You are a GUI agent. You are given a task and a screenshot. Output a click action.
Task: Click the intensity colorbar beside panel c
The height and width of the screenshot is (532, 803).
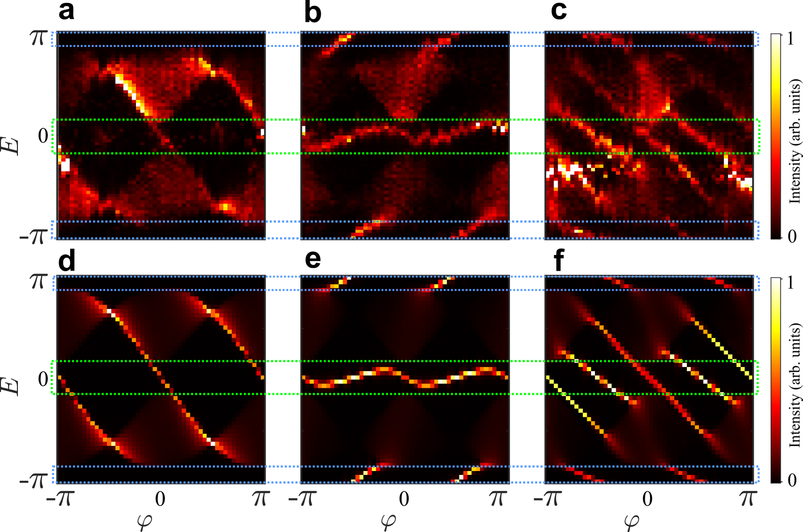pyautogui.click(x=775, y=136)
